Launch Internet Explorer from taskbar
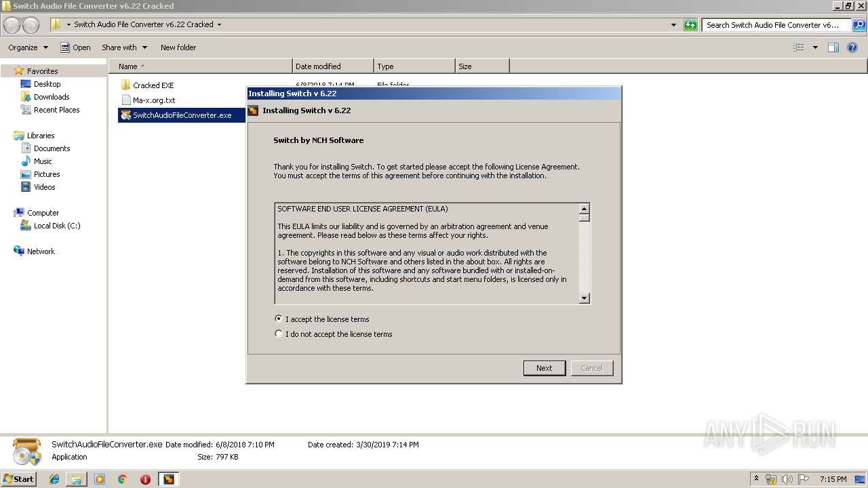The width and height of the screenshot is (868, 488). [x=54, y=479]
